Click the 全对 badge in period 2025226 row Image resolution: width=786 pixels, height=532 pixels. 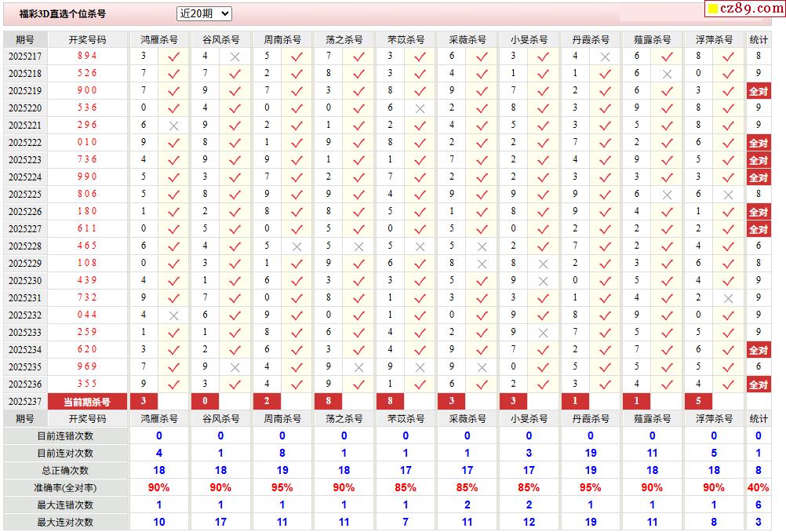tap(759, 212)
